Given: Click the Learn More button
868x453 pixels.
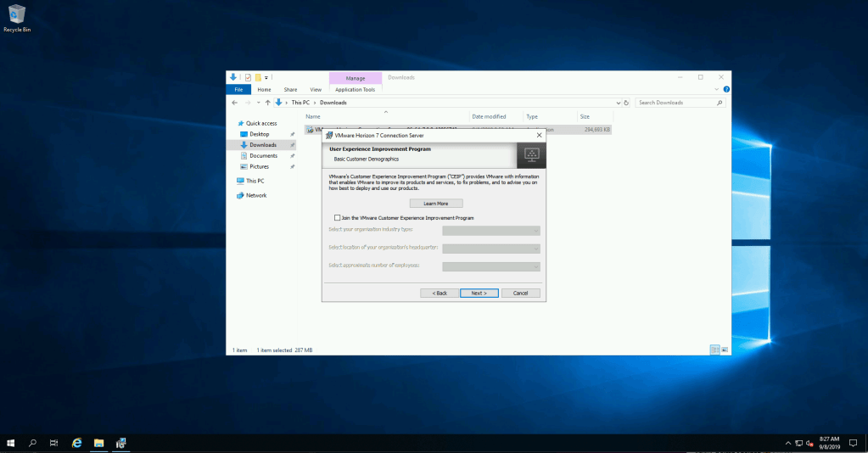Looking at the screenshot, I should pyautogui.click(x=435, y=204).
